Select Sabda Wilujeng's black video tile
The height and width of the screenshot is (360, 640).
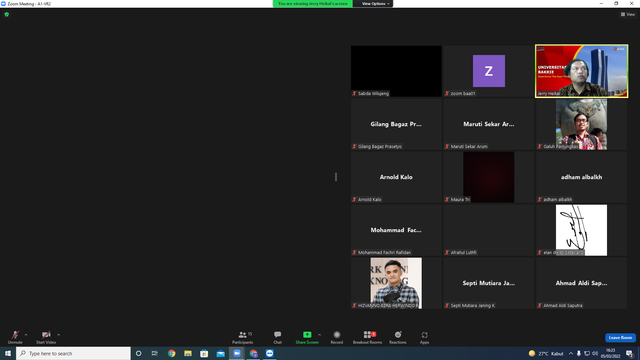pyautogui.click(x=396, y=71)
